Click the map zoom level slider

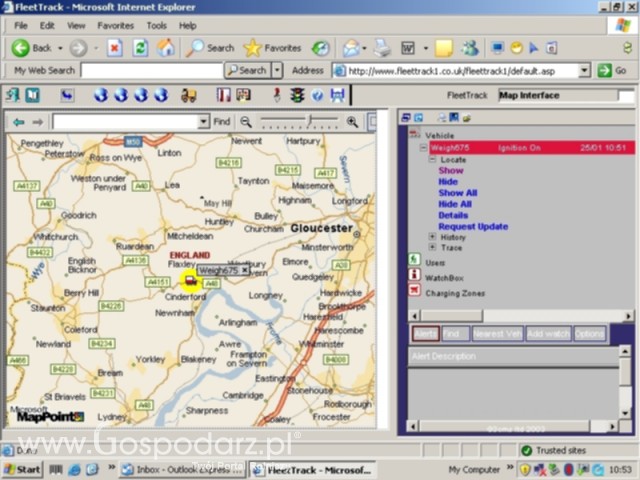point(309,122)
